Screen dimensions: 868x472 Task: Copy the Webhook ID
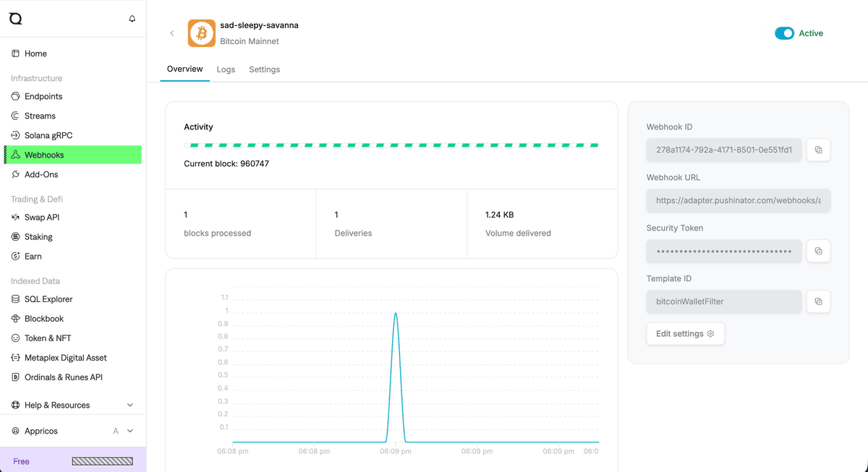(x=818, y=150)
